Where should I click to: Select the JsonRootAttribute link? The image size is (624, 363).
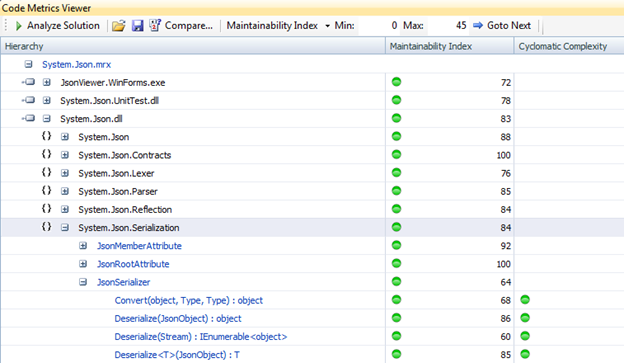tap(133, 264)
